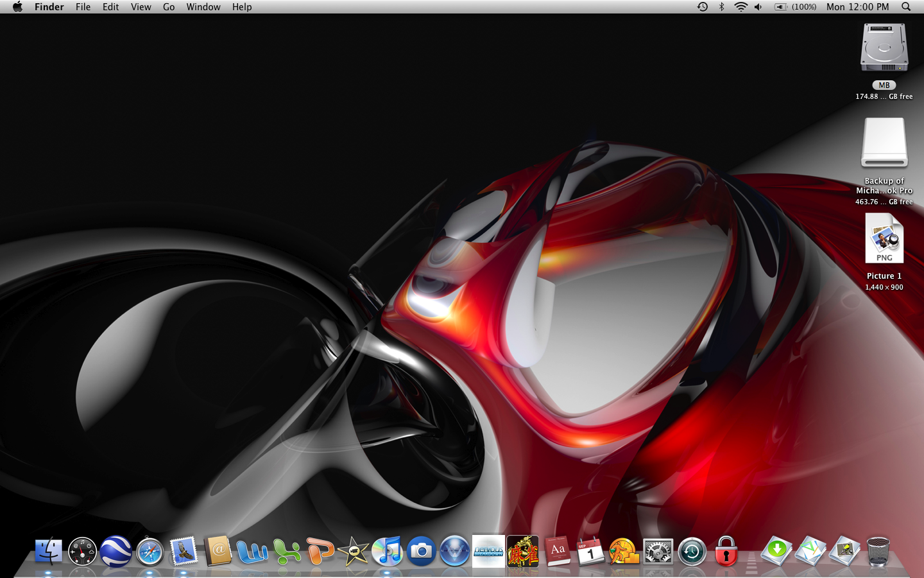Open System Preferences gear icon

tap(658, 552)
